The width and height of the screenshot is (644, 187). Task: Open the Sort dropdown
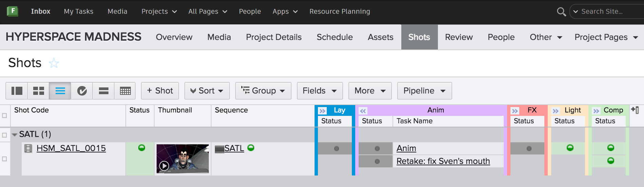[207, 91]
